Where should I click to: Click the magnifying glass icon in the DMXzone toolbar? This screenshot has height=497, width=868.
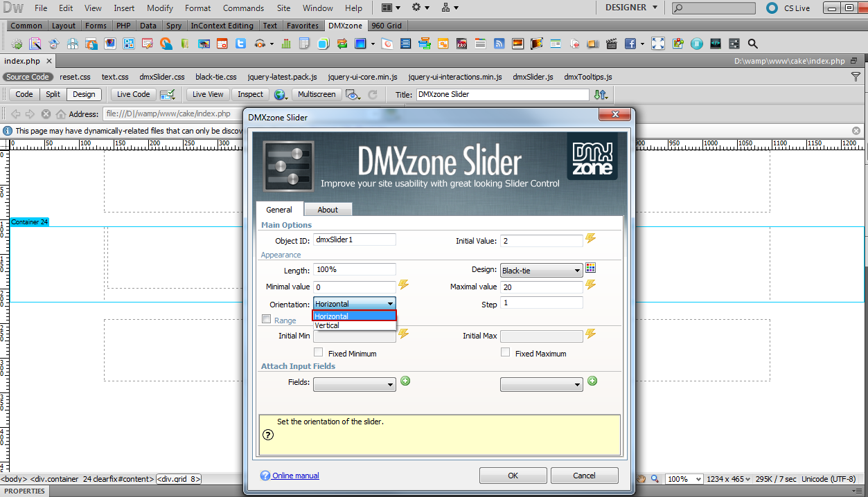pyautogui.click(x=752, y=43)
